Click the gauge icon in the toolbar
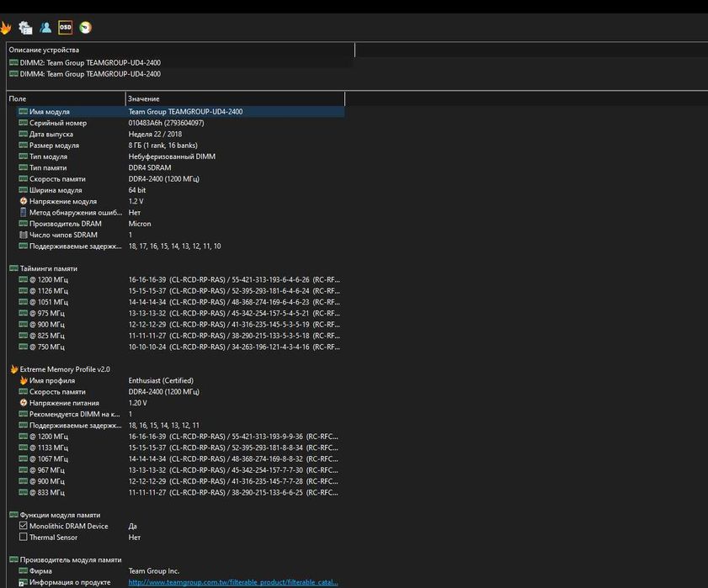The image size is (708, 588). (x=85, y=28)
